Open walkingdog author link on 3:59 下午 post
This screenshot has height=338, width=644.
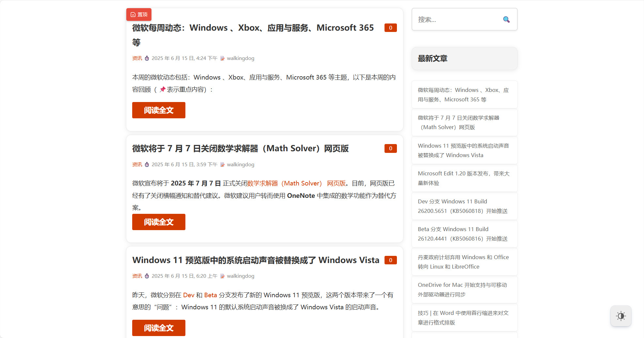click(x=241, y=165)
